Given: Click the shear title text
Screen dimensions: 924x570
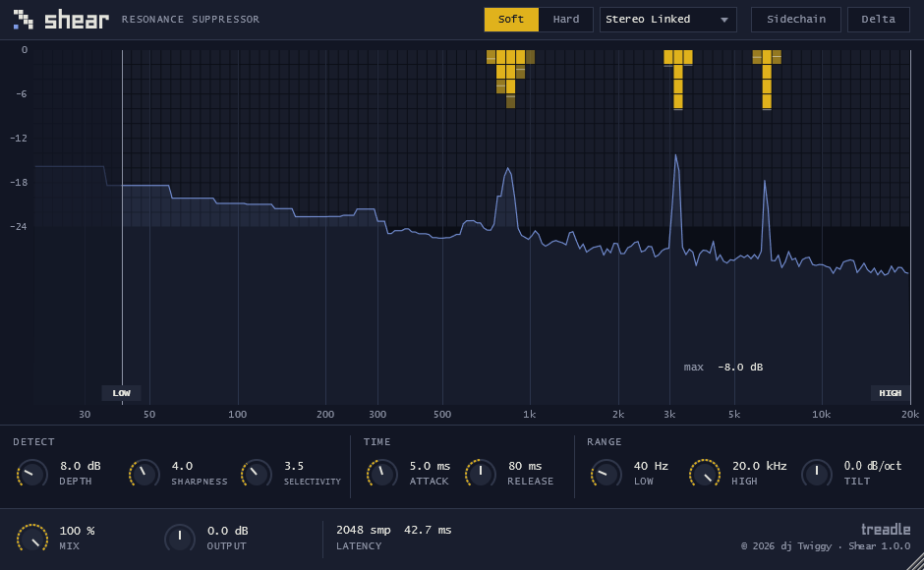Looking at the screenshot, I should click(77, 20).
